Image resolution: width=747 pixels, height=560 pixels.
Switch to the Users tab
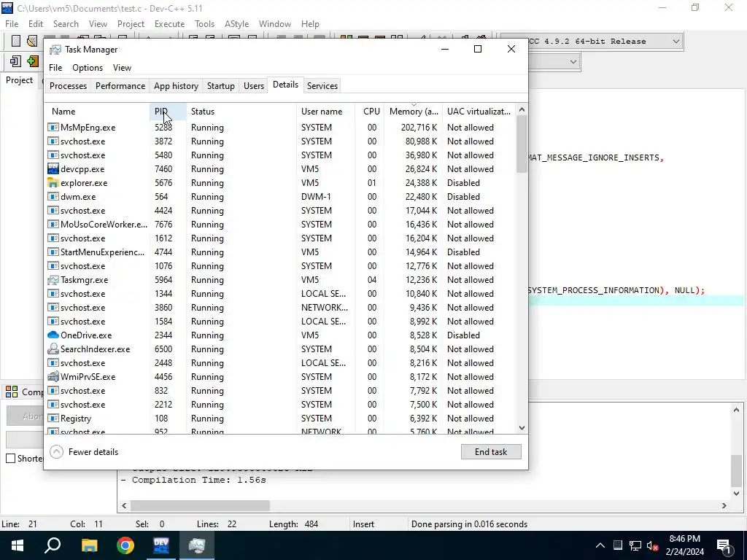[253, 86]
